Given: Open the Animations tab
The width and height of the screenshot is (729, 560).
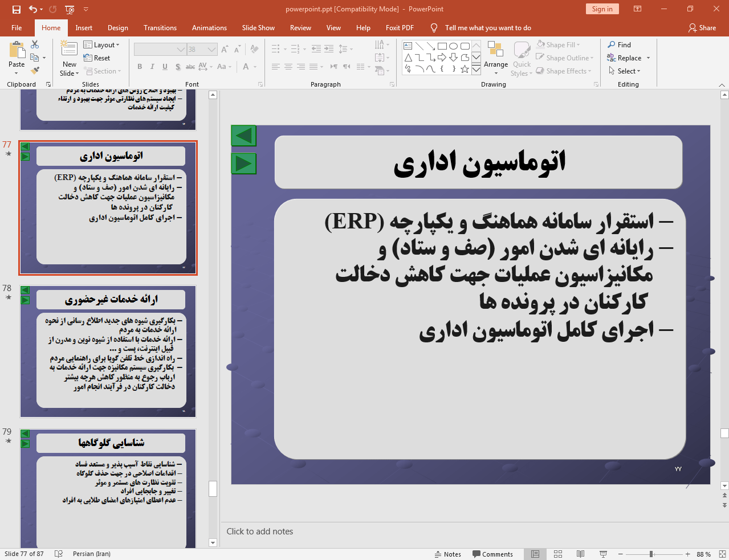Looking at the screenshot, I should coord(209,28).
